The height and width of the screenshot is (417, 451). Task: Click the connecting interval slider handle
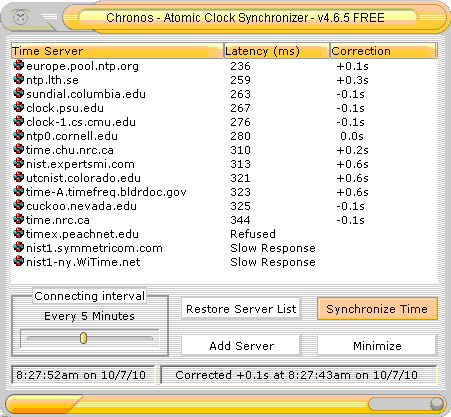coord(83,338)
